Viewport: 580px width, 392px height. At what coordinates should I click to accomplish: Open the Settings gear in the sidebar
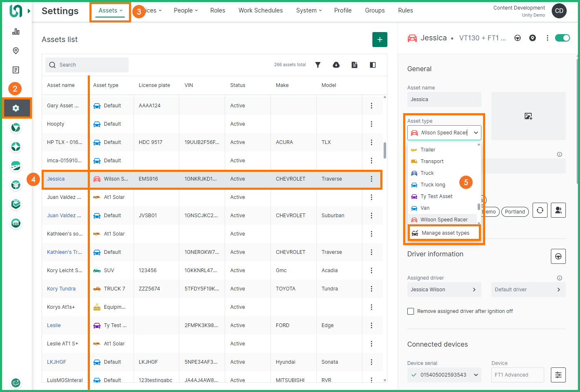pyautogui.click(x=16, y=108)
